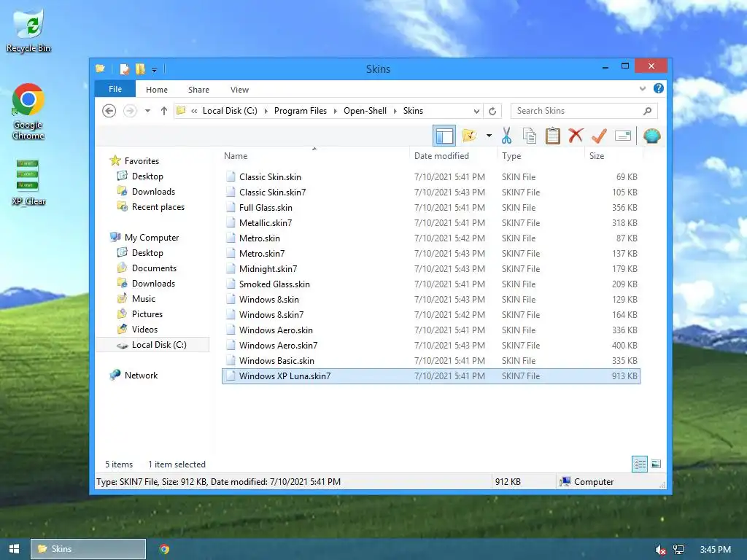The width and height of the screenshot is (747, 560).
Task: Go up one folder level
Action: 164,111
